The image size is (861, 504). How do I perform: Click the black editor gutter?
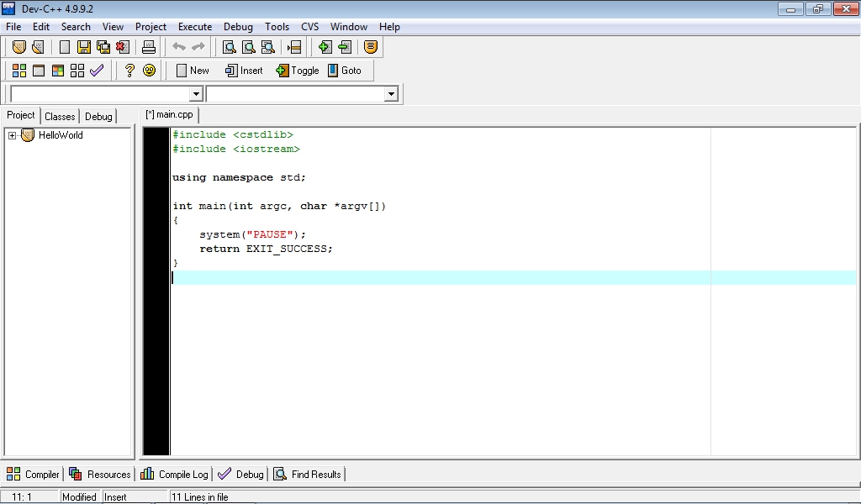pyautogui.click(x=156, y=291)
